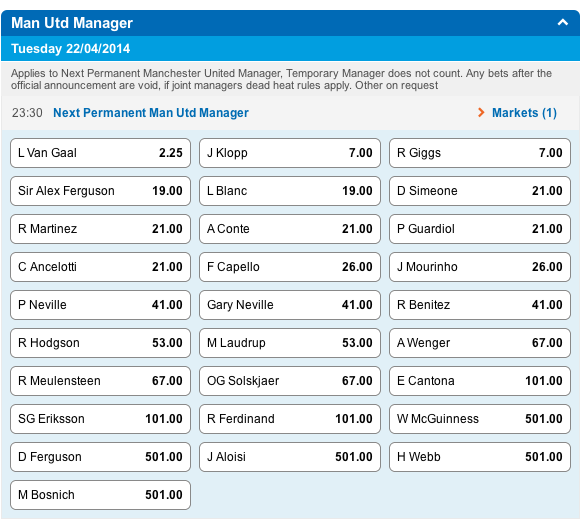This screenshot has height=524, width=583.
Task: Select Gary Neville at 41.00
Action: pos(290,305)
